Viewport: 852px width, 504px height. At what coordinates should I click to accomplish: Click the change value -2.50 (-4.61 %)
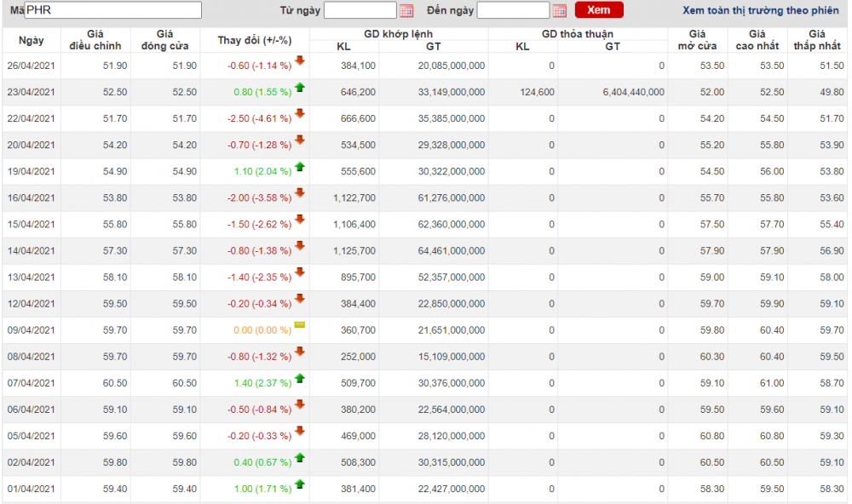pyautogui.click(x=259, y=118)
